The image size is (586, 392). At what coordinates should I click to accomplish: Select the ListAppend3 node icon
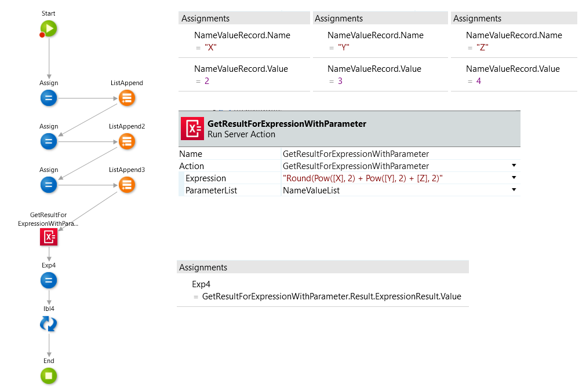click(x=127, y=185)
